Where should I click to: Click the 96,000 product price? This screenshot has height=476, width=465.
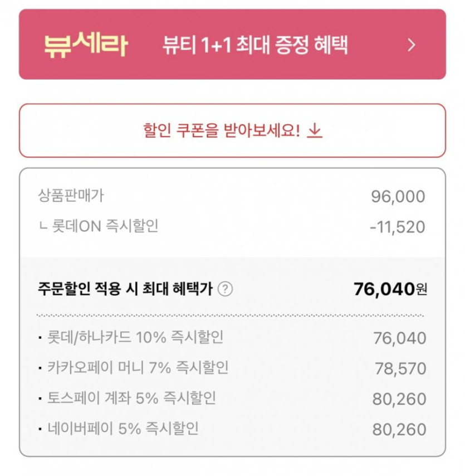398,197
